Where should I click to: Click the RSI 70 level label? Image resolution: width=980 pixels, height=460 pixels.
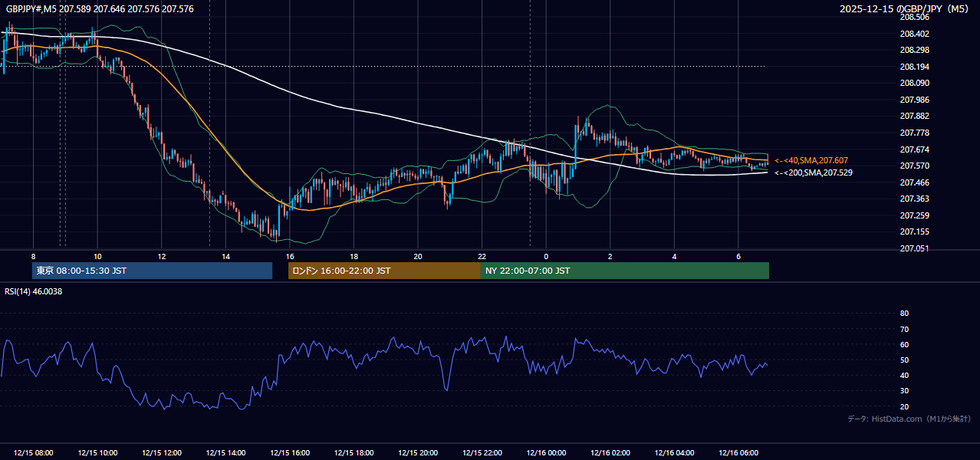(904, 329)
